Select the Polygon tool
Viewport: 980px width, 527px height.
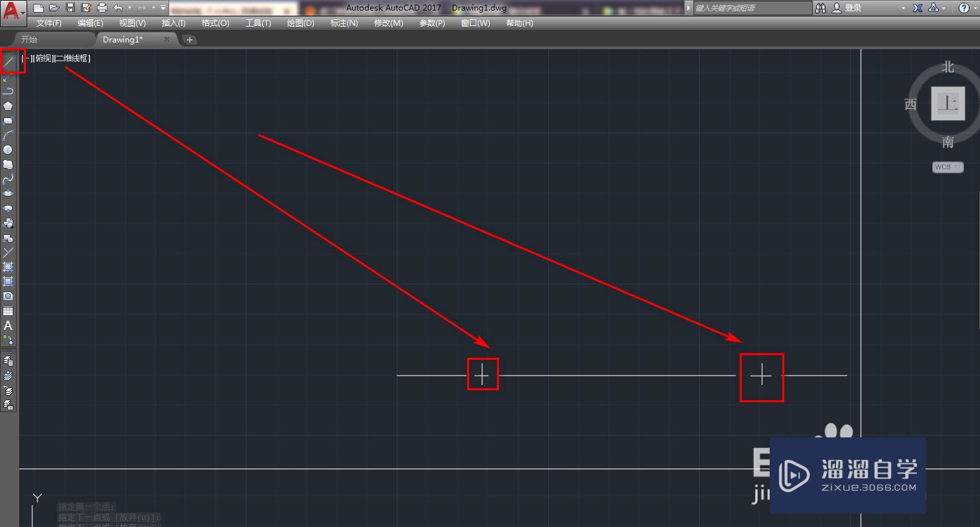8,106
